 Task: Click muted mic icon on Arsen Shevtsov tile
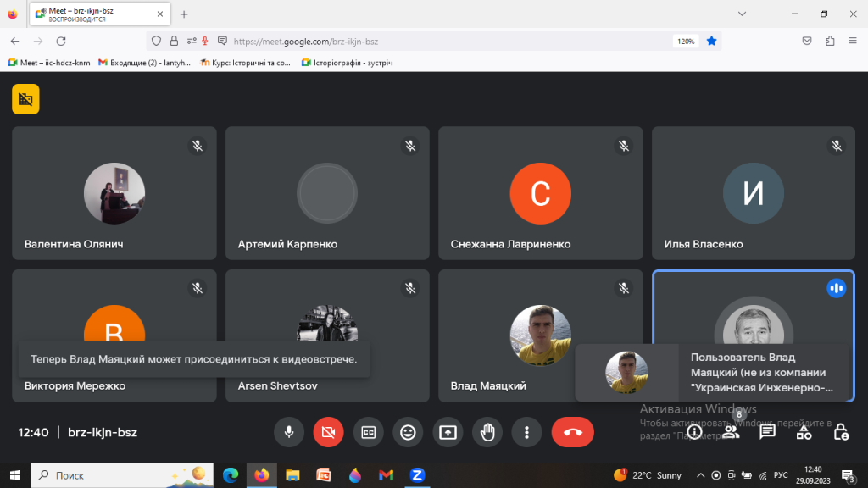410,288
